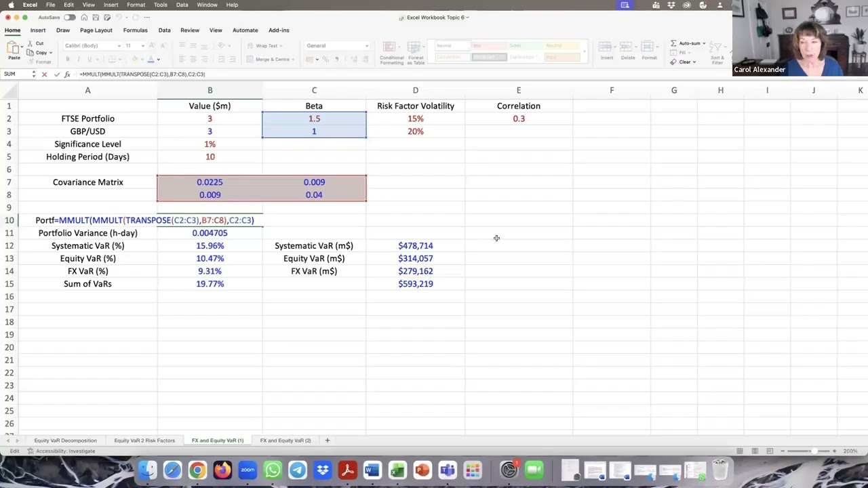The width and height of the screenshot is (868, 488).
Task: Expand the General number format dropdown
Action: click(337, 46)
